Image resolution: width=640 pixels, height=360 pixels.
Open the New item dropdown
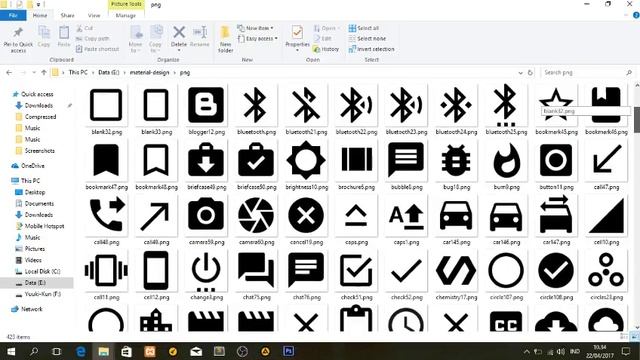(256, 28)
